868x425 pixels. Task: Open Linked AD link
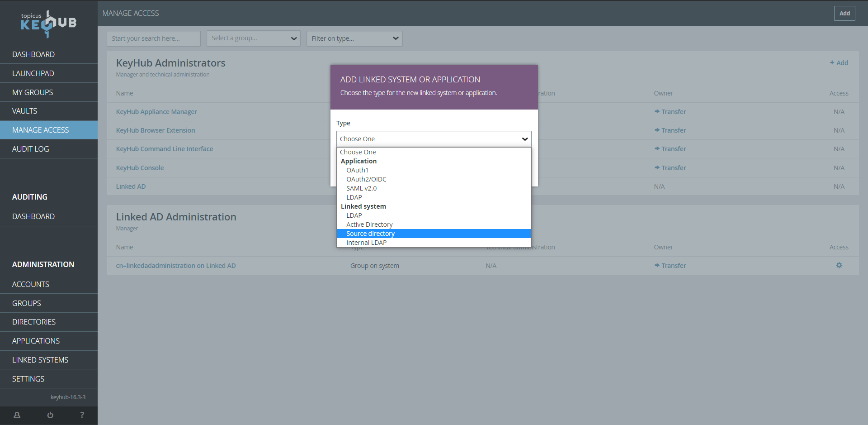[x=131, y=186]
